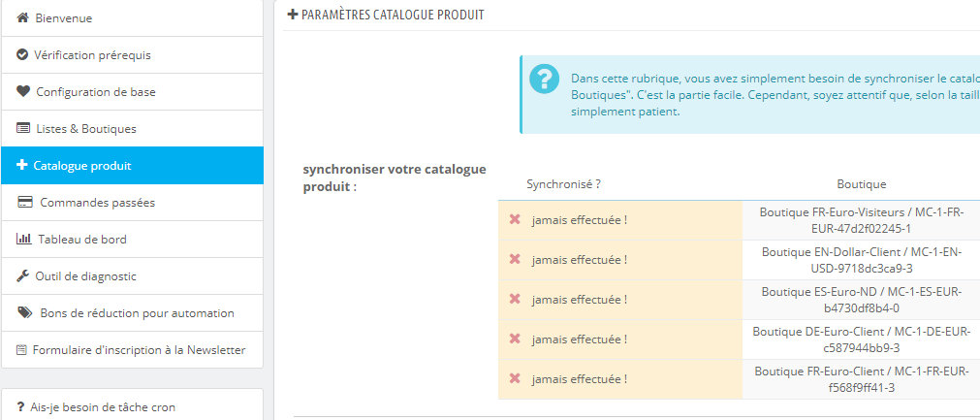Click the credit card icon for Commandes passées
The image size is (980, 420).
point(25,203)
